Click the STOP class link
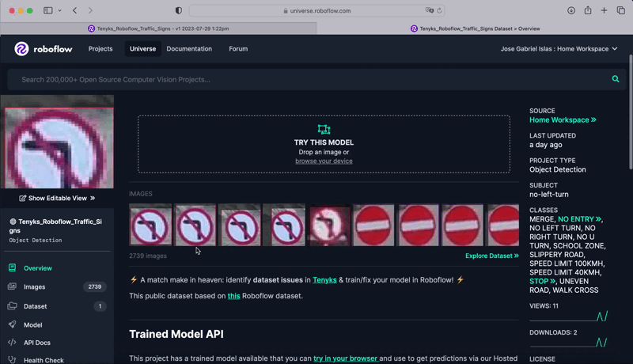 coord(543,281)
